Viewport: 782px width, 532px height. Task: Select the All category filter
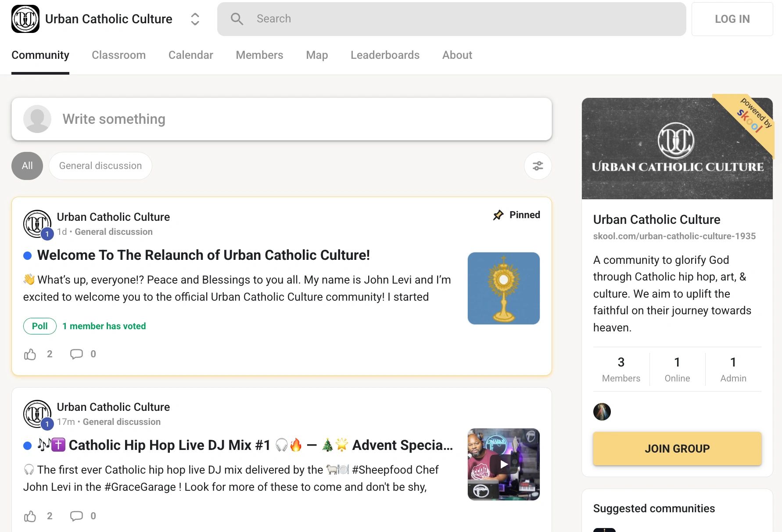tap(27, 166)
